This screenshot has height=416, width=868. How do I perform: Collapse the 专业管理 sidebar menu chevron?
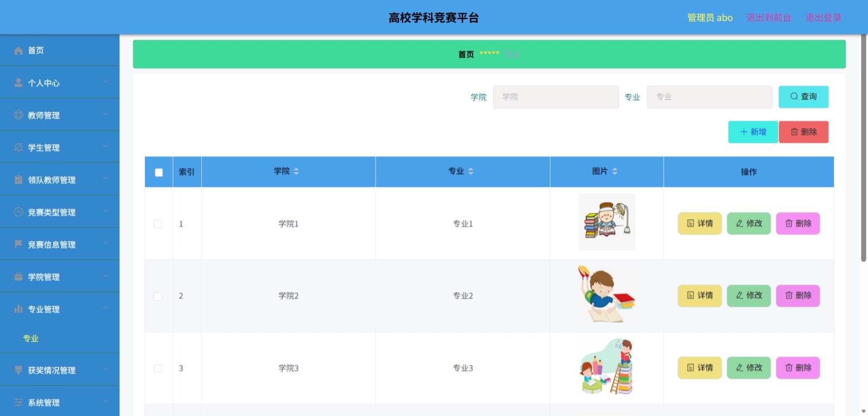point(106,308)
